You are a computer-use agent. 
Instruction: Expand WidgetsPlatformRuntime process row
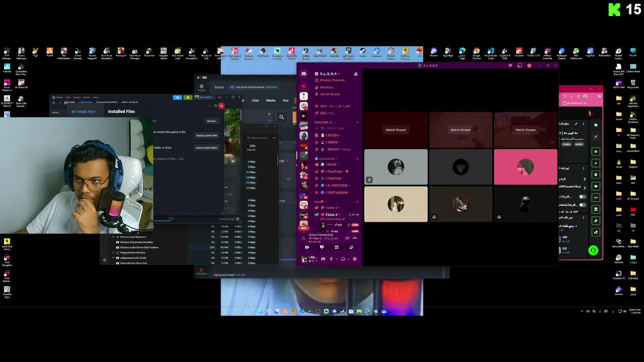pyautogui.click(x=113, y=252)
